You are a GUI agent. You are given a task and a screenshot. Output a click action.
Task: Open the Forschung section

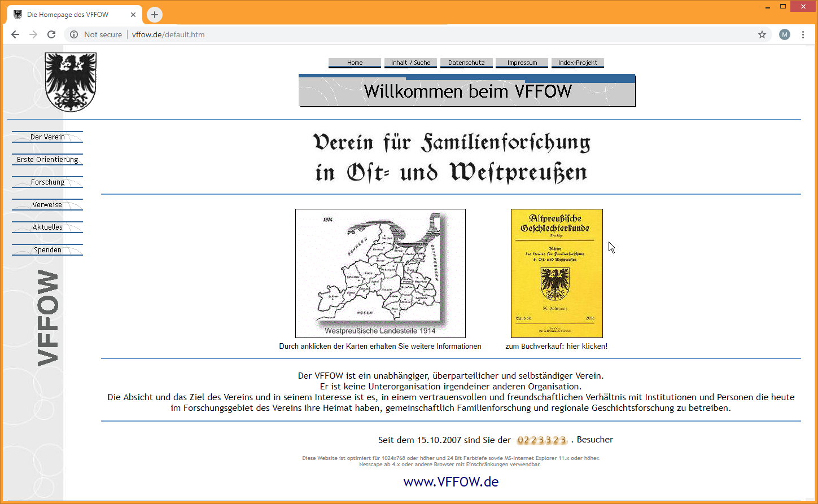tap(47, 182)
